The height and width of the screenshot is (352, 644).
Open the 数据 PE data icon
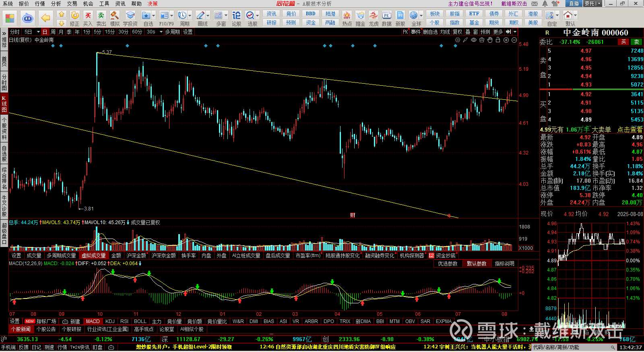pyautogui.click(x=386, y=19)
